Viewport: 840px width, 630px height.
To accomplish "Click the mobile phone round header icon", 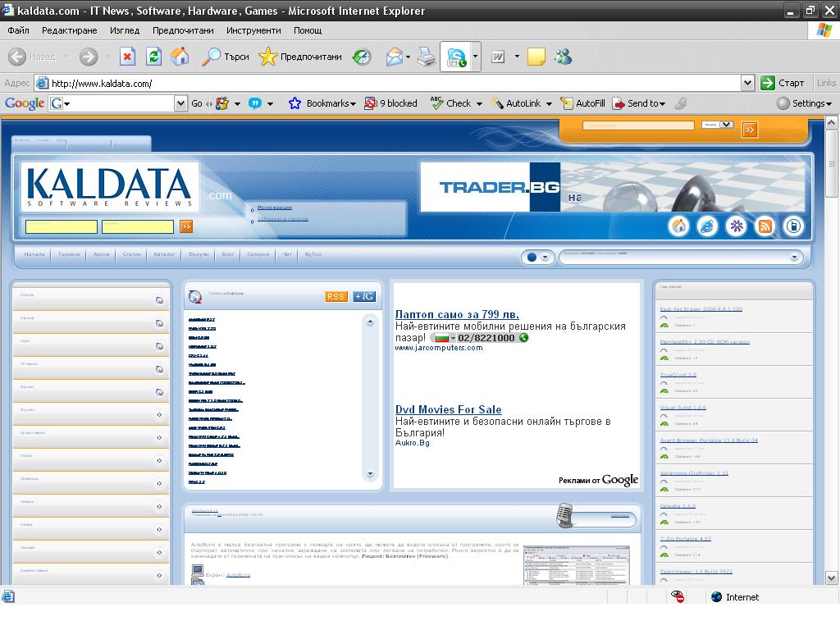I will pos(793,226).
